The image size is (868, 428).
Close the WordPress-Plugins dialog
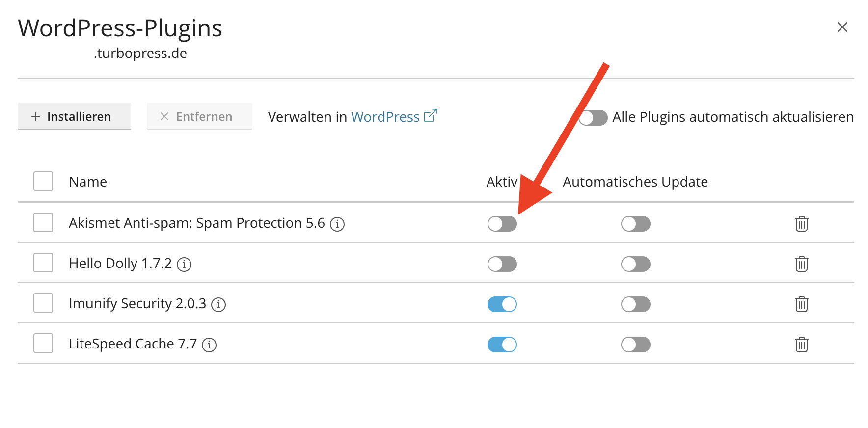click(x=842, y=27)
